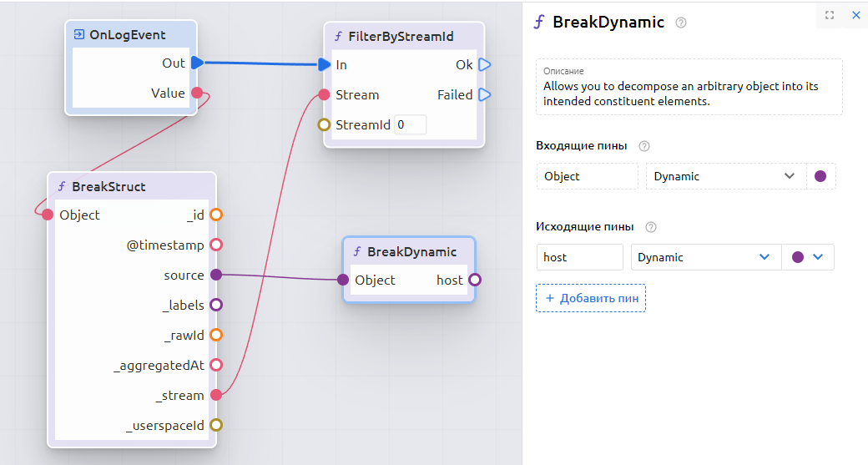Click the purple color swatch for Object pin
Screen dimensions: 868x465
click(x=820, y=176)
